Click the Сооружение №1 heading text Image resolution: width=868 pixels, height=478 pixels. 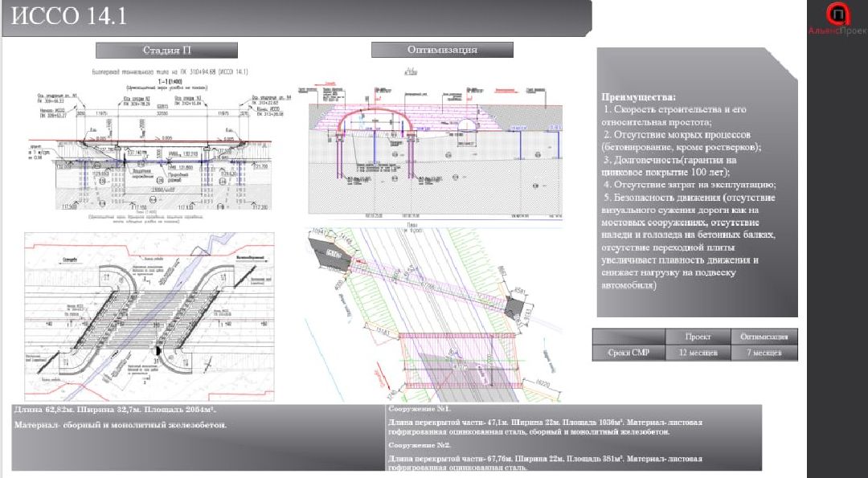click(x=417, y=408)
